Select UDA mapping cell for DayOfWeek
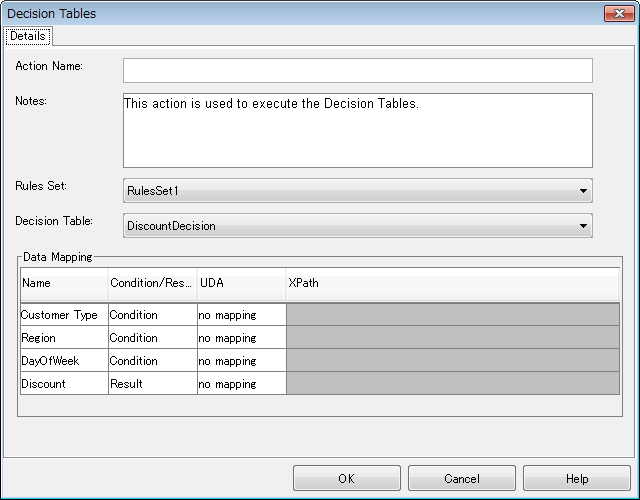This screenshot has height=500, width=640. pos(242,360)
